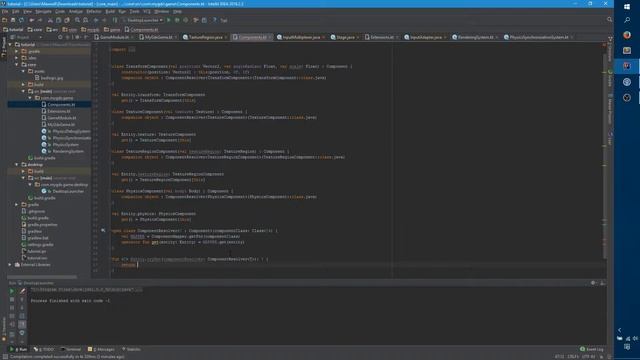The width and height of the screenshot is (640, 360).
Task: Click the Search Everywhere magnifier icon
Action: [x=609, y=20]
